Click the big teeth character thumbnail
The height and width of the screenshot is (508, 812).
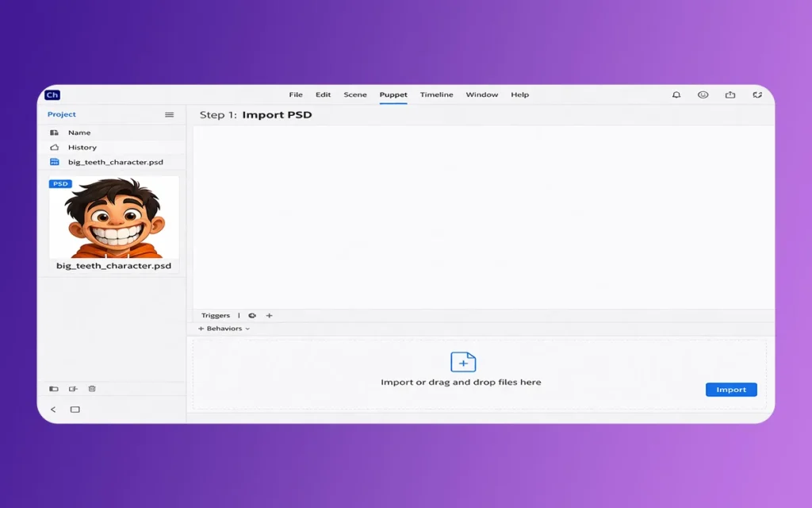(x=113, y=217)
